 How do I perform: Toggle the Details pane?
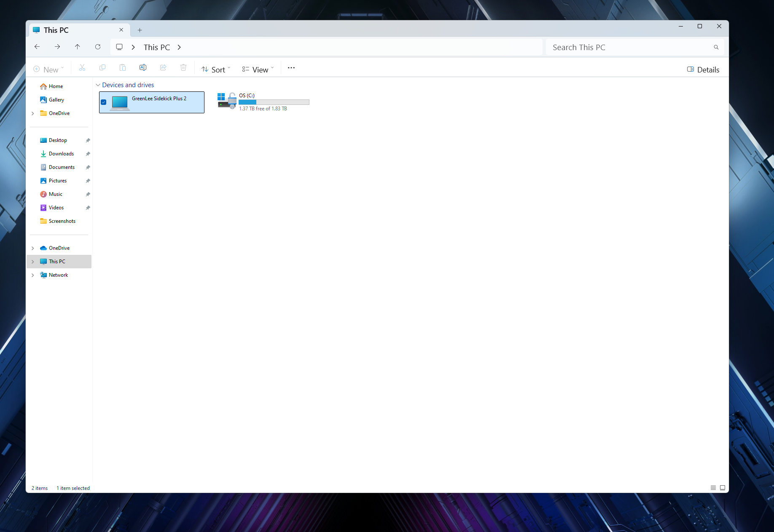point(703,70)
